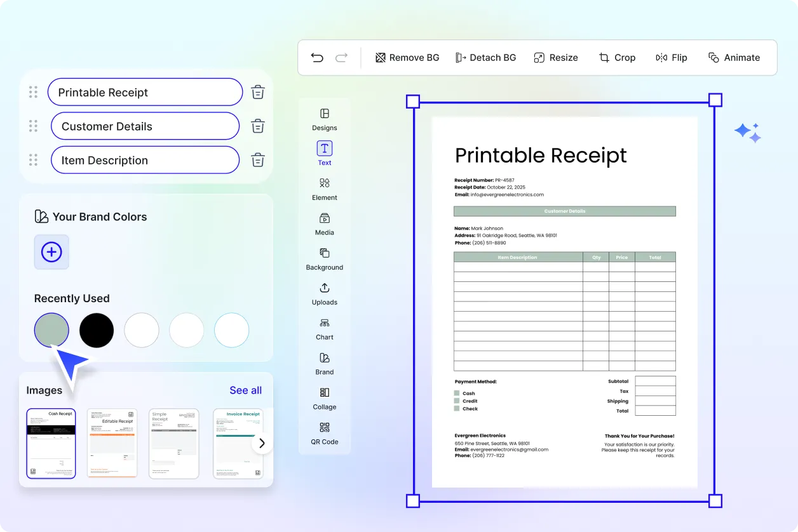Check the Check payment method box
Viewport: 798px width, 532px height.
click(456, 408)
